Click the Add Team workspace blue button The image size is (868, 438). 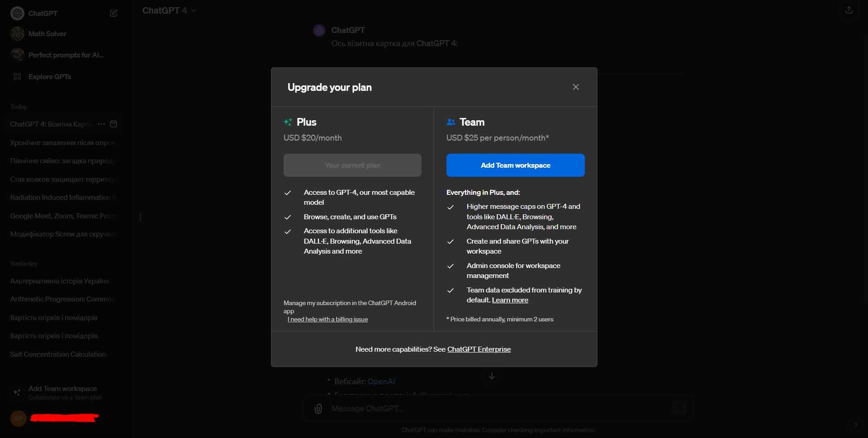click(515, 165)
